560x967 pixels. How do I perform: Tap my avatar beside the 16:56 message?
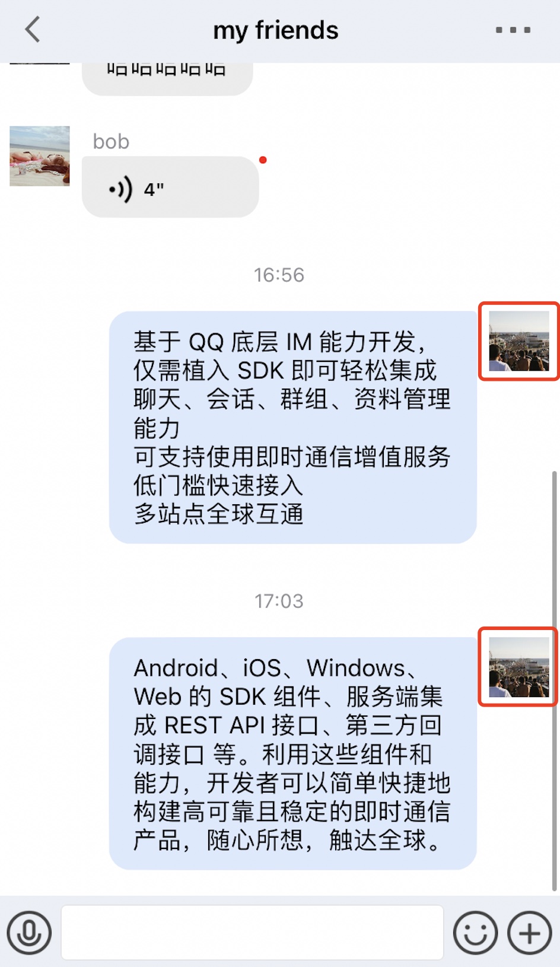pyautogui.click(x=519, y=341)
